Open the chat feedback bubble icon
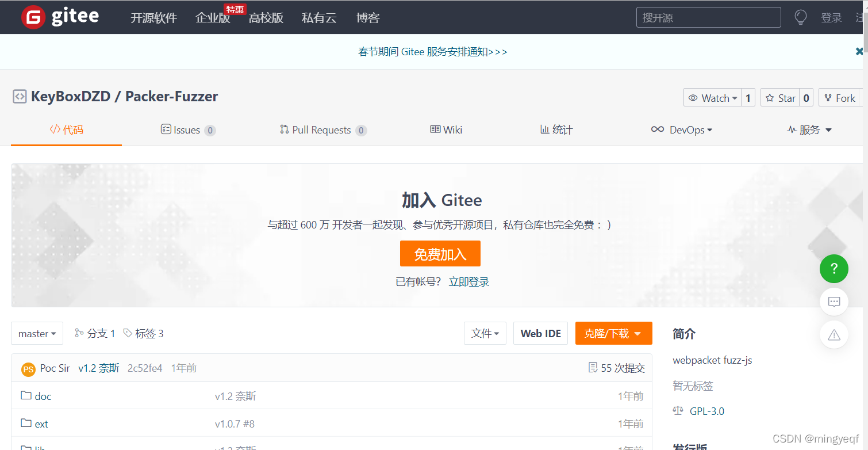The image size is (868, 450). pos(834,302)
